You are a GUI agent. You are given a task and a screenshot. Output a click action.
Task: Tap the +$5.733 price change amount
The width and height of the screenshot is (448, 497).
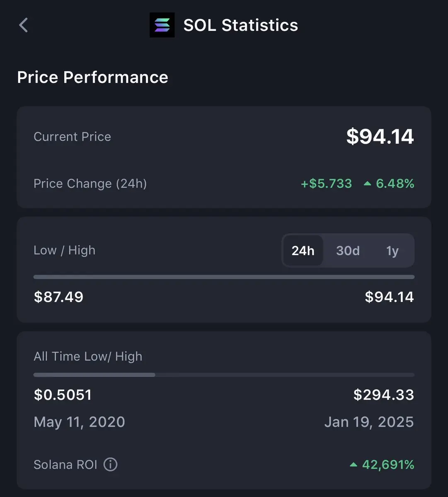click(x=327, y=183)
